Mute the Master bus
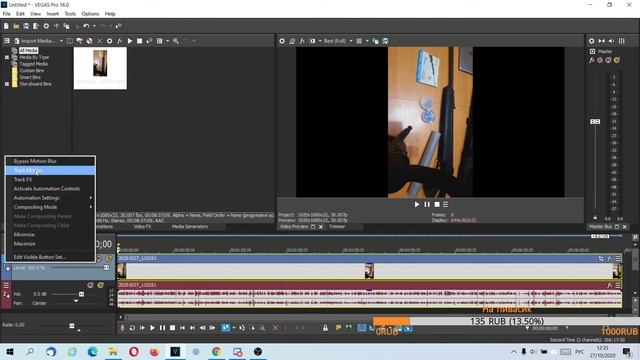Screen dimensions: 640x360 click(x=609, y=60)
